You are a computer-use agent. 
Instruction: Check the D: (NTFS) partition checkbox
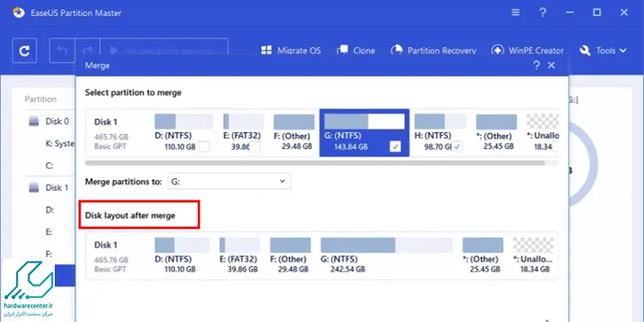pyautogui.click(x=204, y=147)
